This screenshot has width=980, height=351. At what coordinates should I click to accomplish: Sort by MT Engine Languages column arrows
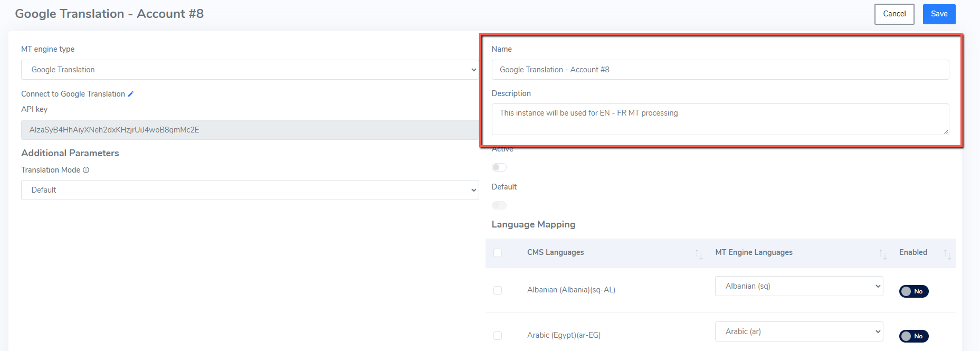[882, 254]
